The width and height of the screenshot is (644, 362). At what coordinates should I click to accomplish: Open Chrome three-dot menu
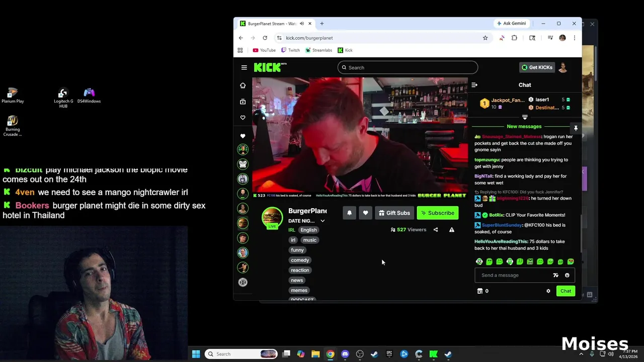coord(574,38)
